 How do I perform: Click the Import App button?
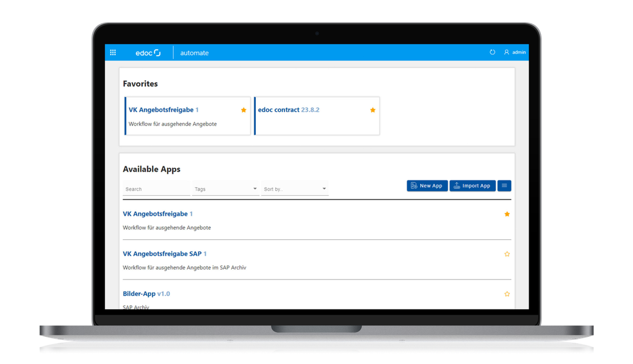point(472,185)
